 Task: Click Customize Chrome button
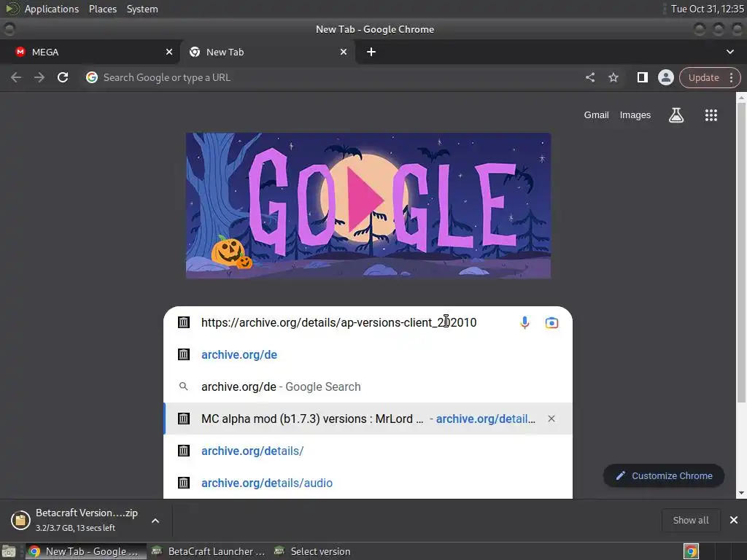664,475
